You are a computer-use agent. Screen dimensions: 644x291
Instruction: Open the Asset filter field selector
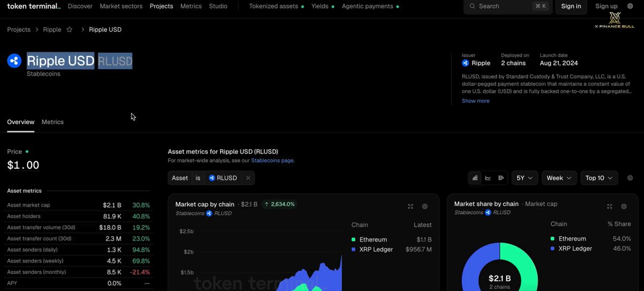[180, 178]
